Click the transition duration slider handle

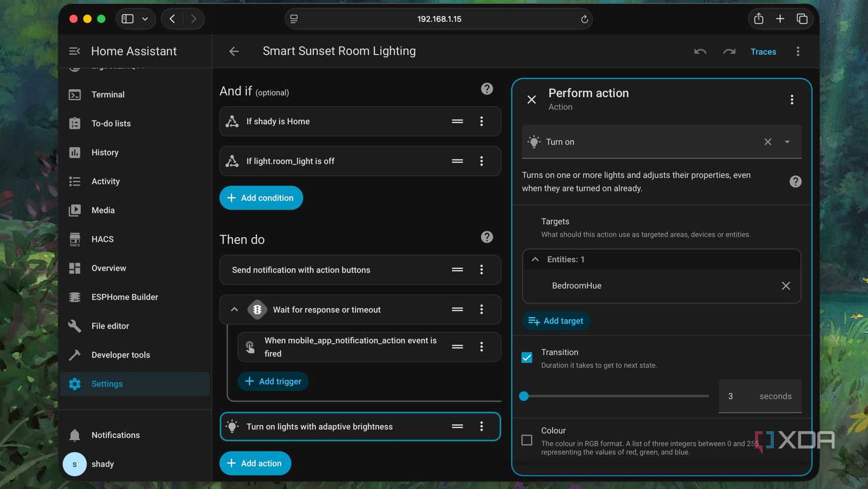pos(523,396)
